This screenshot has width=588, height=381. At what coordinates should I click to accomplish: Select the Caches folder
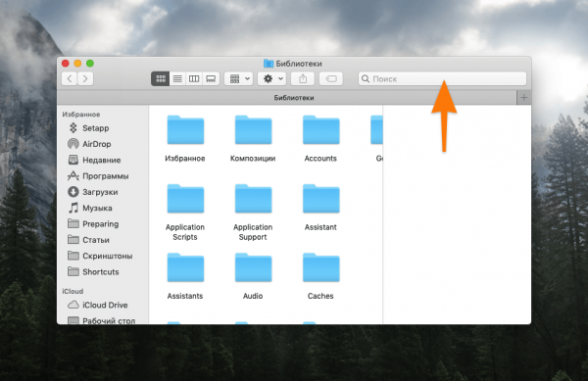pyautogui.click(x=320, y=276)
